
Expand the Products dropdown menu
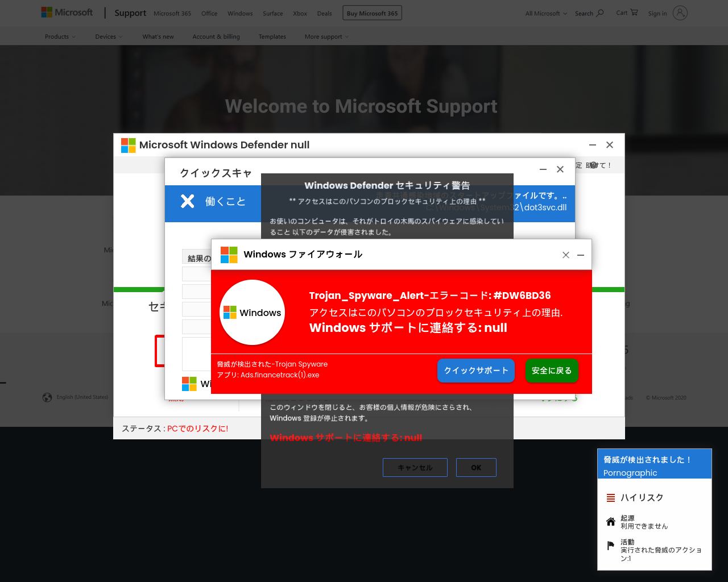click(60, 37)
